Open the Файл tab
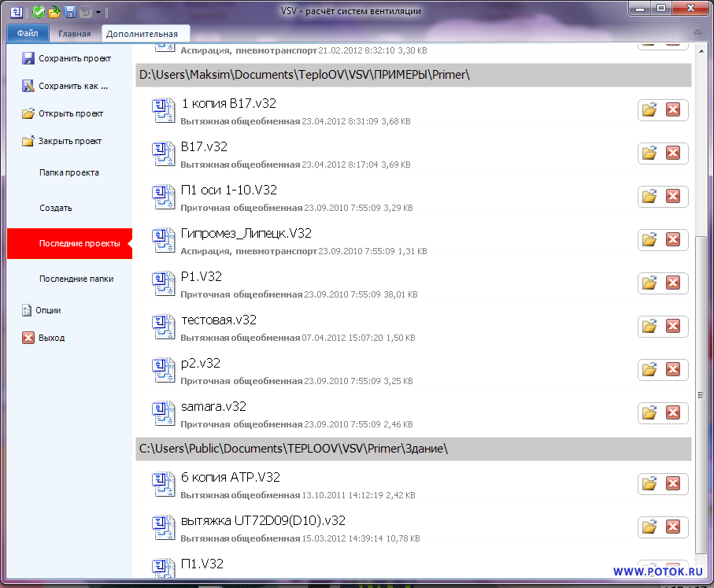The width and height of the screenshot is (714, 588). (x=28, y=34)
